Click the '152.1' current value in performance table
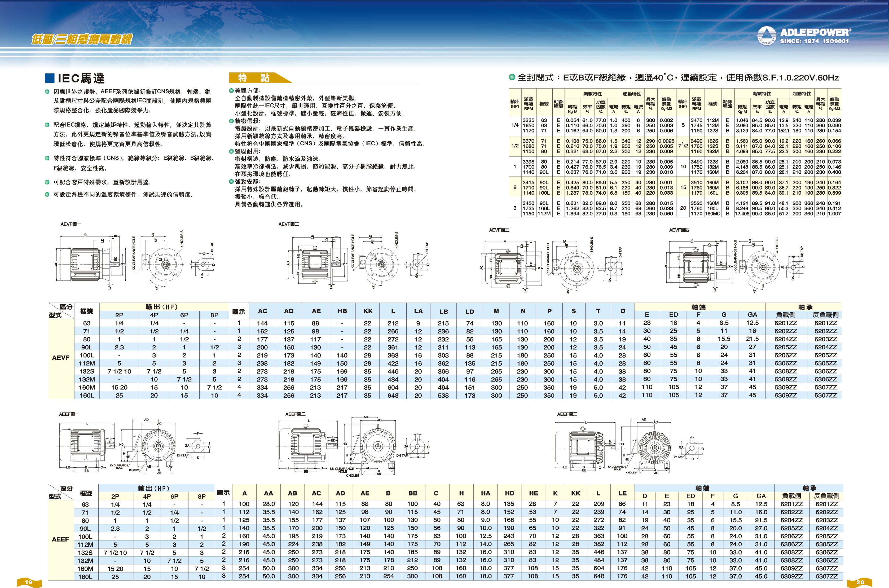The width and height of the screenshot is (889, 588). click(784, 131)
